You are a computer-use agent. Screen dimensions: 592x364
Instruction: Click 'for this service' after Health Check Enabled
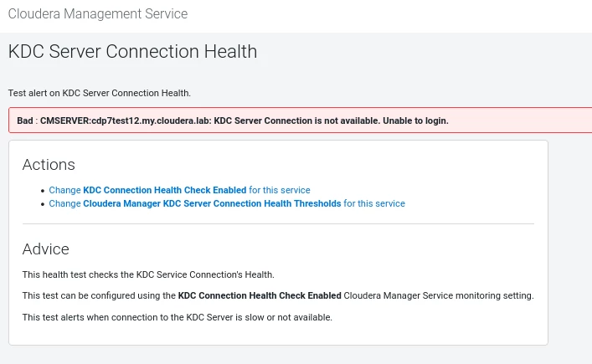click(x=280, y=190)
